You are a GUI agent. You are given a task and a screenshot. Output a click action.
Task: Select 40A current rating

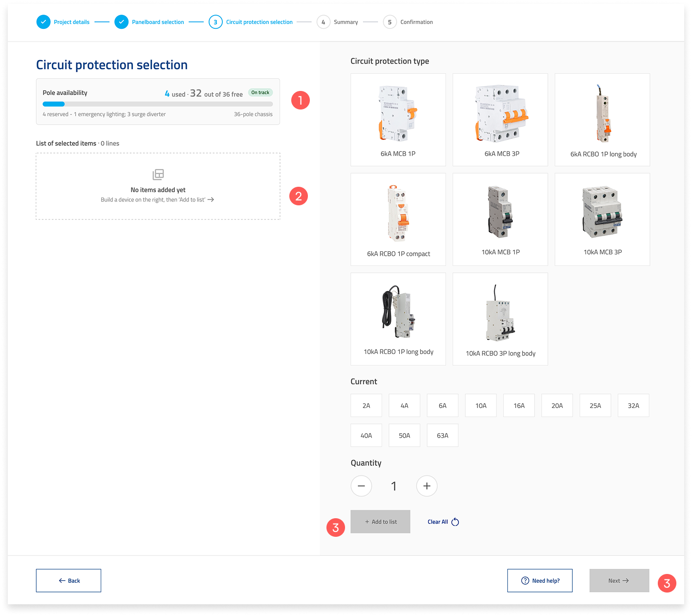(367, 435)
